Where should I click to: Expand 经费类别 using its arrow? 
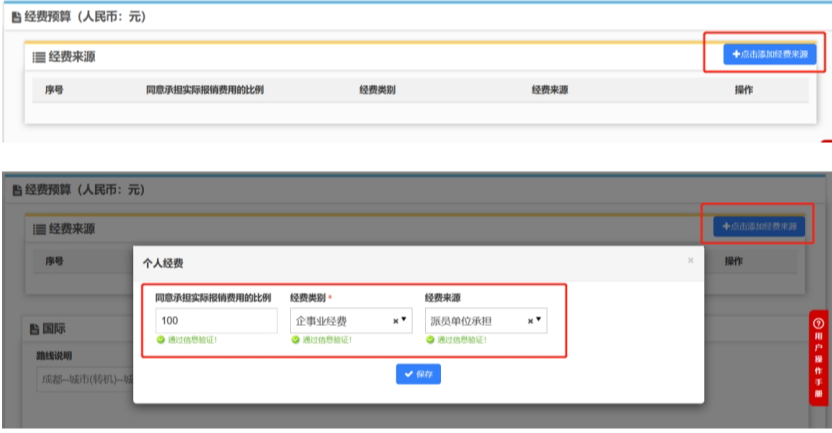[x=404, y=320]
